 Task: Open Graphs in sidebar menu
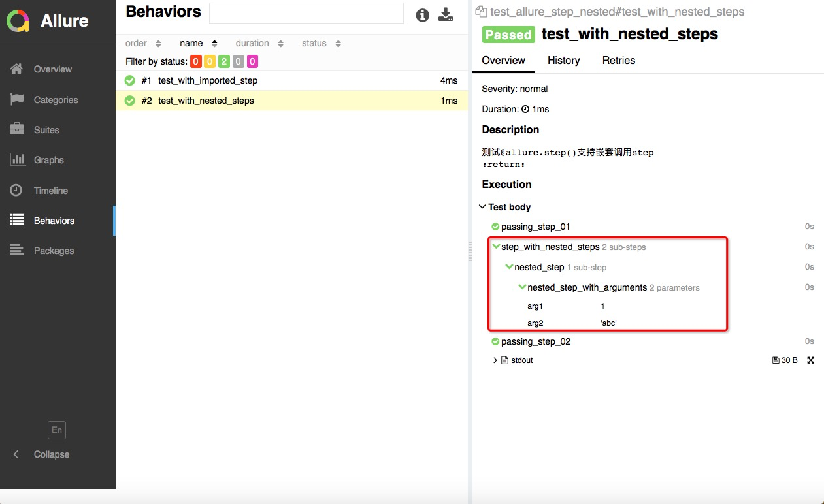click(49, 160)
